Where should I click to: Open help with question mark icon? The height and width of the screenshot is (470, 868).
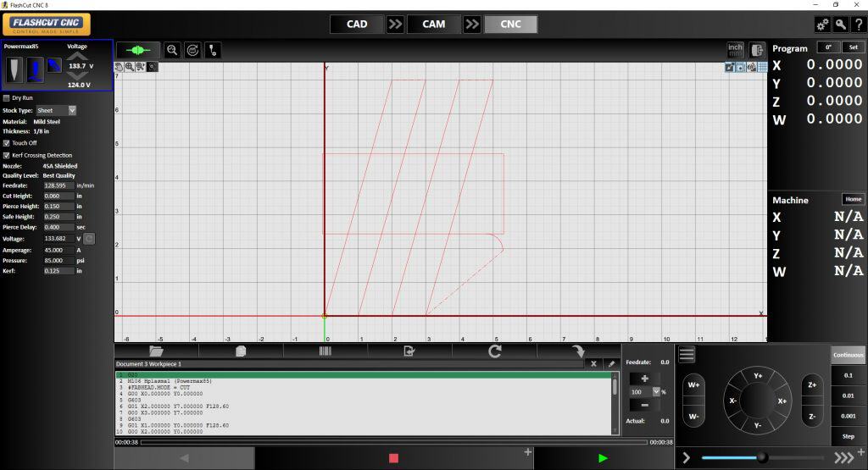(x=858, y=25)
